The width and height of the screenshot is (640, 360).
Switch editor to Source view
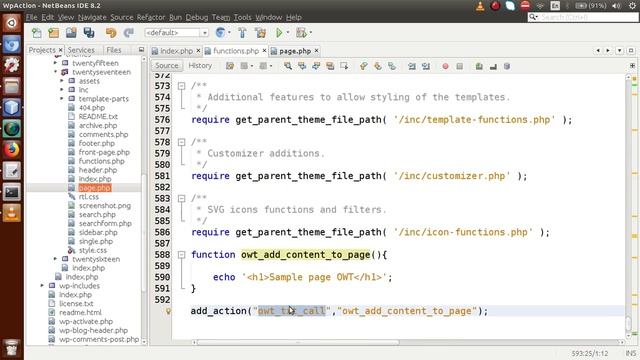(167, 66)
